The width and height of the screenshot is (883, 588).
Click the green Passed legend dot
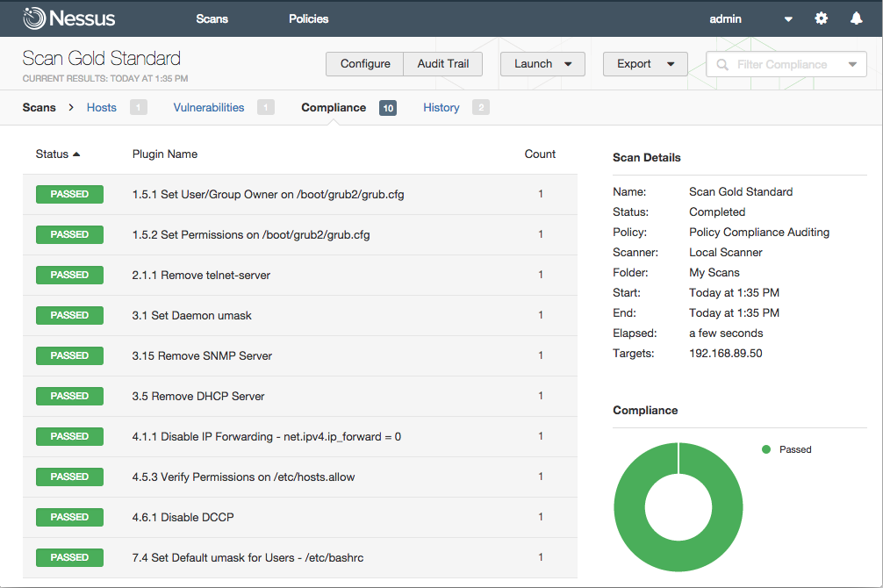(766, 449)
